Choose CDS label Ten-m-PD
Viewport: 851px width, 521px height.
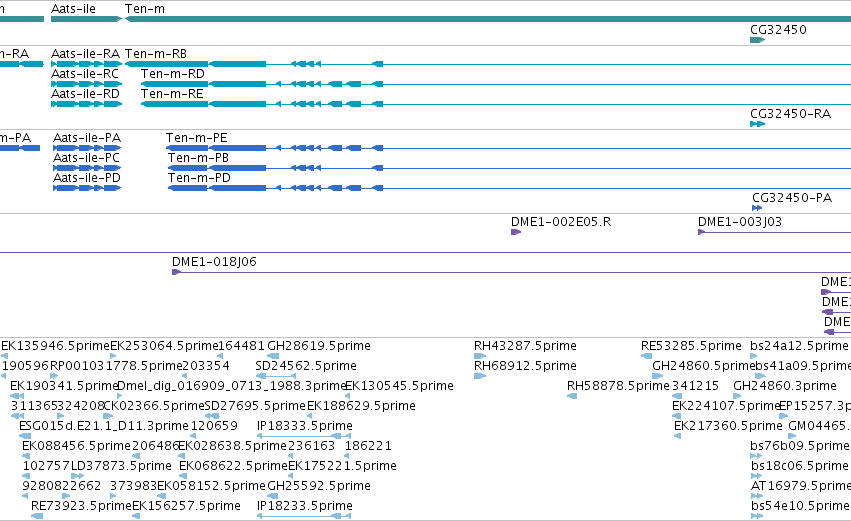point(199,178)
